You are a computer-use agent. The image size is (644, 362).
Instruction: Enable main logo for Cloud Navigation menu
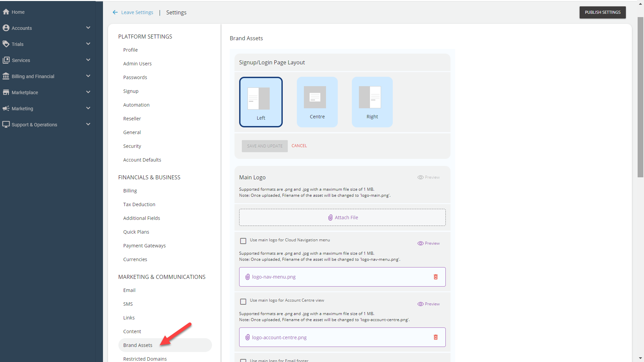point(243,241)
